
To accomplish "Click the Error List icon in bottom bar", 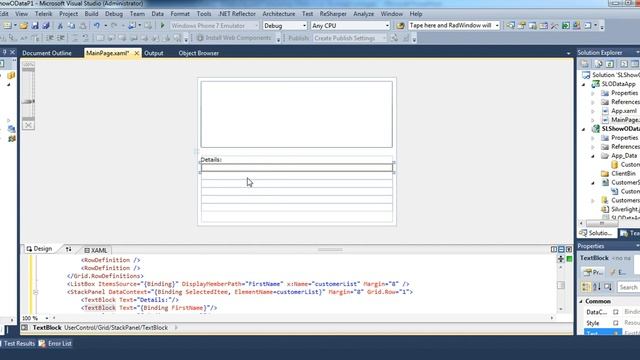I will [x=42, y=344].
